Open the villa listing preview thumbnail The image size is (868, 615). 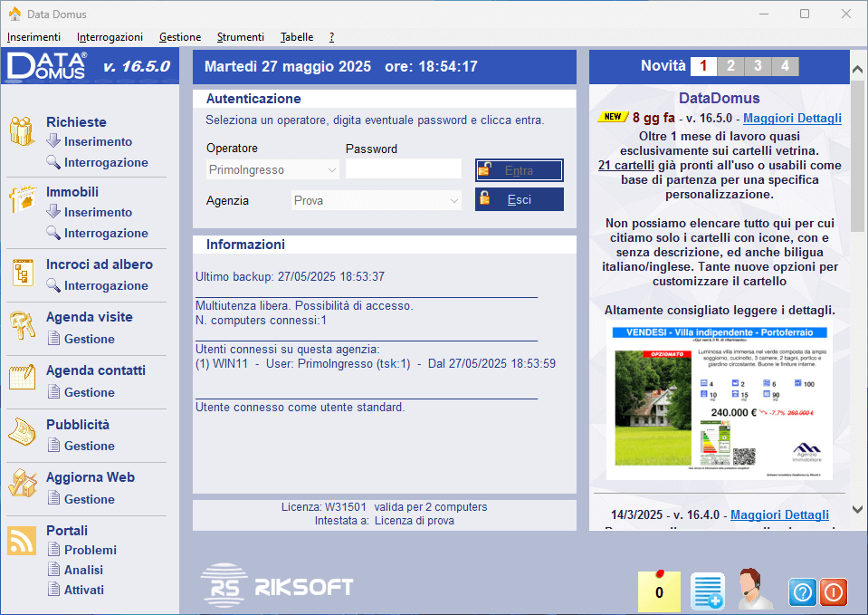pos(719,399)
